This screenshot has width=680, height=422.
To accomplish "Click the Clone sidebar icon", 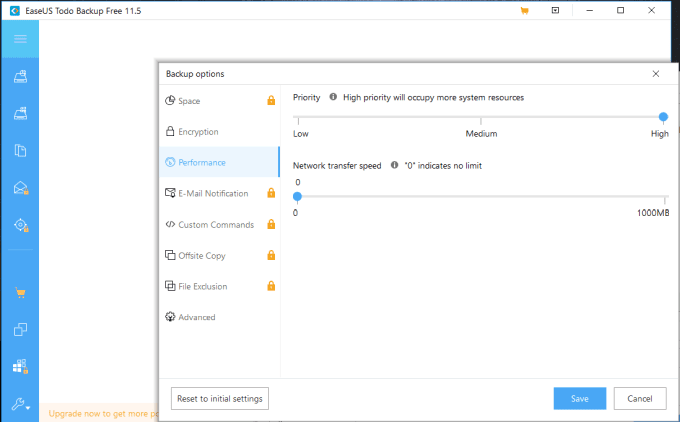I will click(x=20, y=330).
